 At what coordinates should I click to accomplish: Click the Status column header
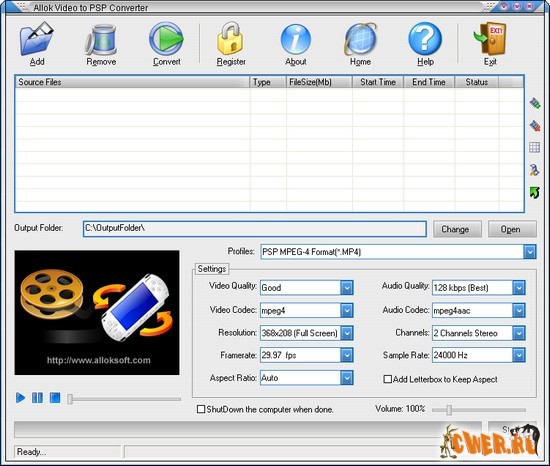pyautogui.click(x=477, y=82)
